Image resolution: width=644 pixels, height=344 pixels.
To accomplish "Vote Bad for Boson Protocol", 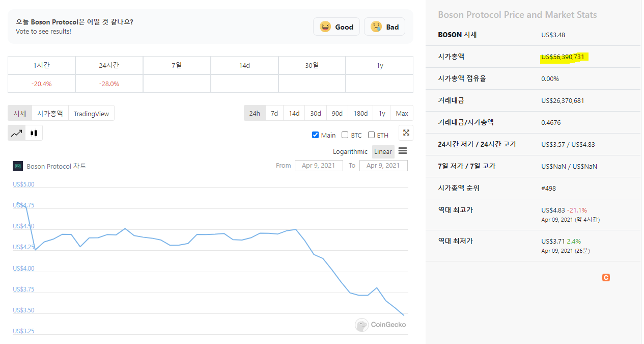I will (x=384, y=27).
